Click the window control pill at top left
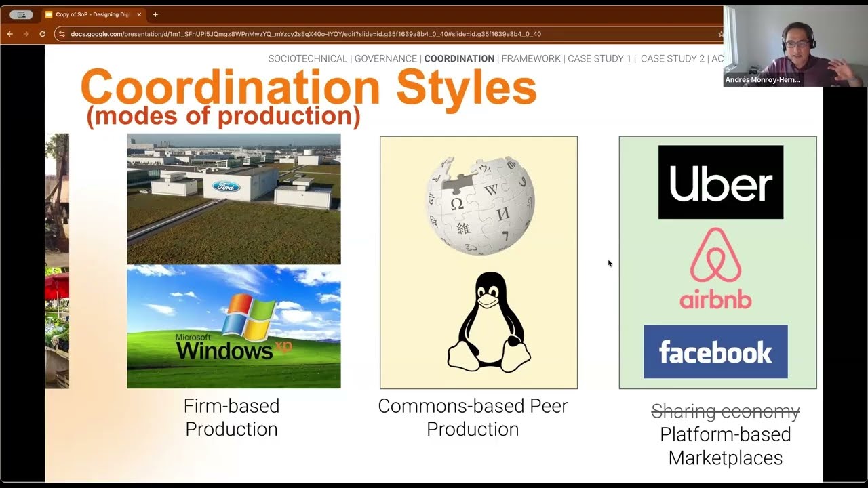 pyautogui.click(x=21, y=14)
